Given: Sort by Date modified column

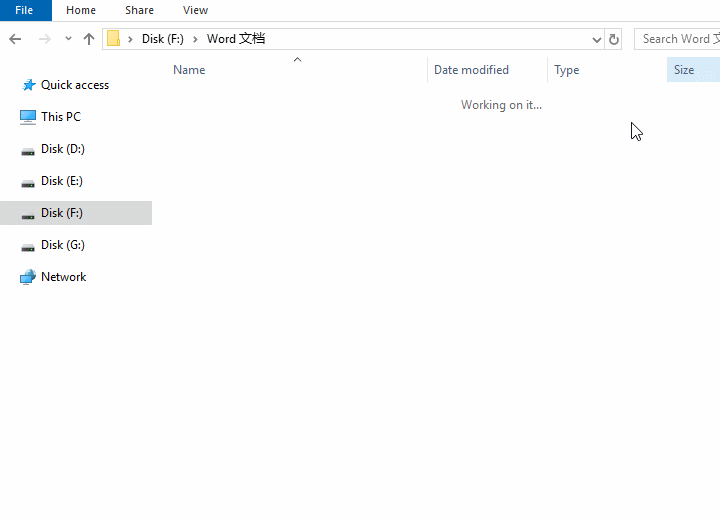Looking at the screenshot, I should 471,70.
